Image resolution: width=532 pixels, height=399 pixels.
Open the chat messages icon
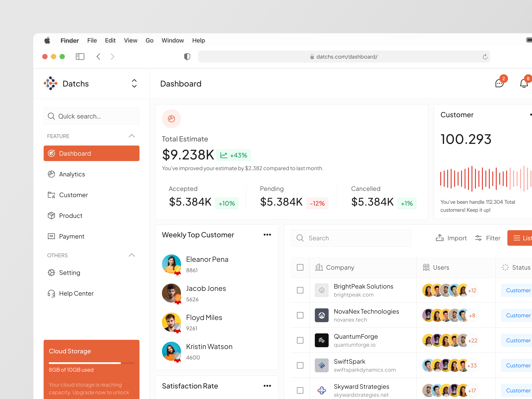499,83
